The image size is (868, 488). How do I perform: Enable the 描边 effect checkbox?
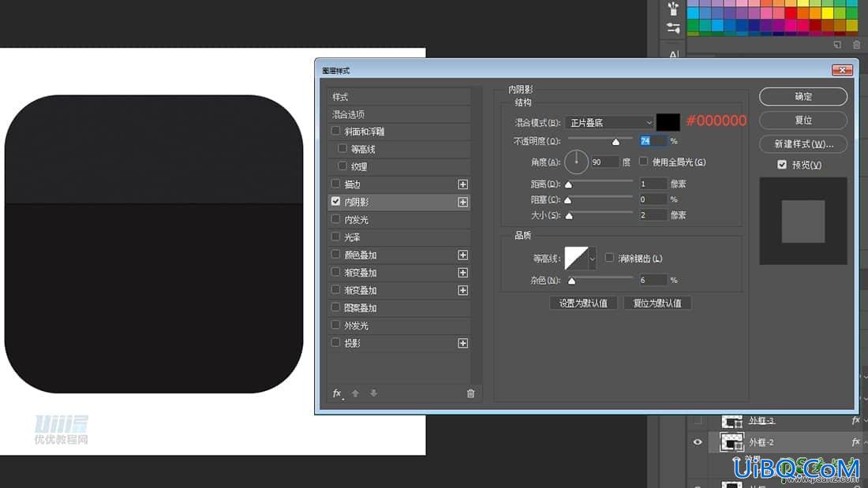pos(335,184)
